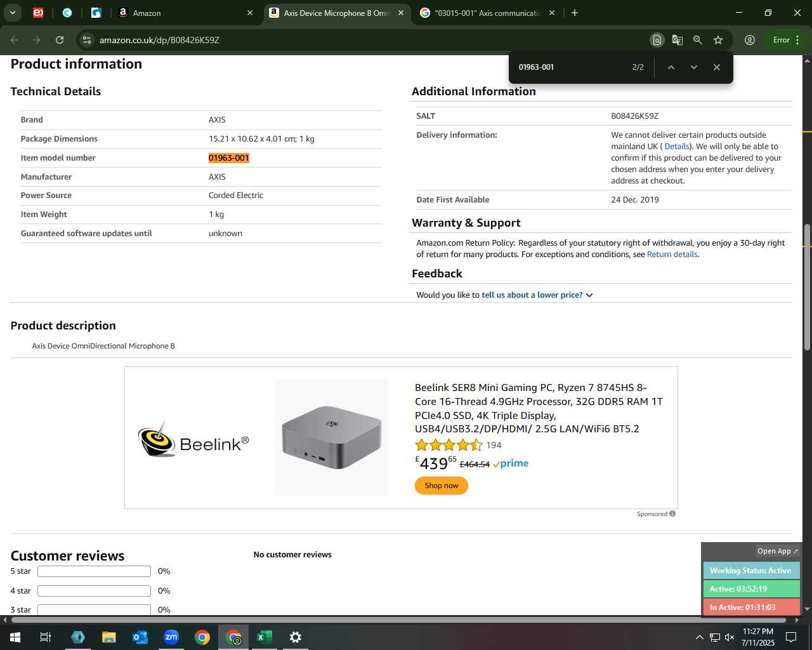
Task: Open delivery Details link
Action: point(677,147)
